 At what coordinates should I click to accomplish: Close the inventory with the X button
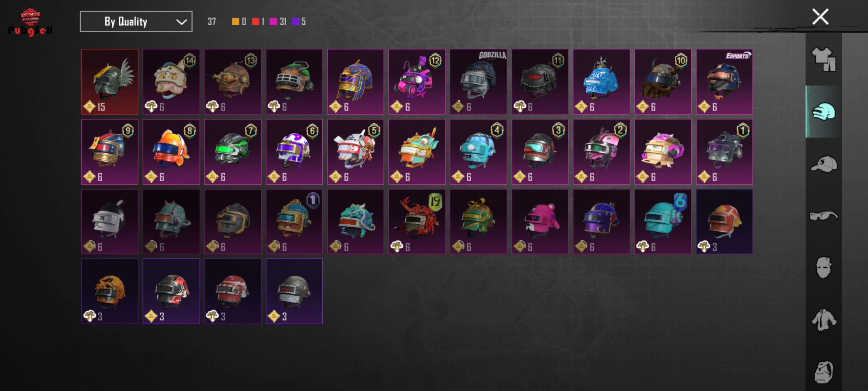pyautogui.click(x=820, y=17)
